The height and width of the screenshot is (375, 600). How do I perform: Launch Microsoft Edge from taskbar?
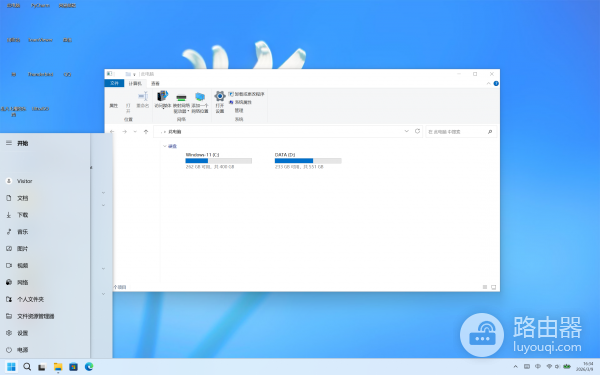[x=89, y=367]
